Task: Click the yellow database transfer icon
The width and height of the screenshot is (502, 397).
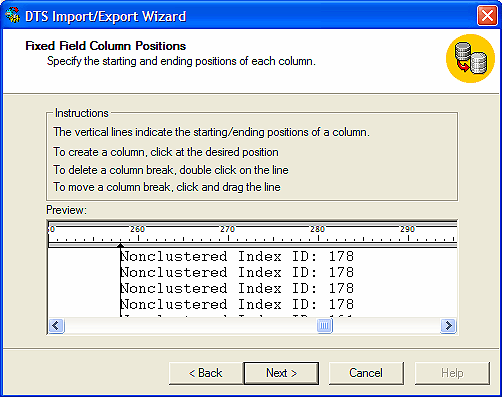Action: pyautogui.click(x=470, y=58)
